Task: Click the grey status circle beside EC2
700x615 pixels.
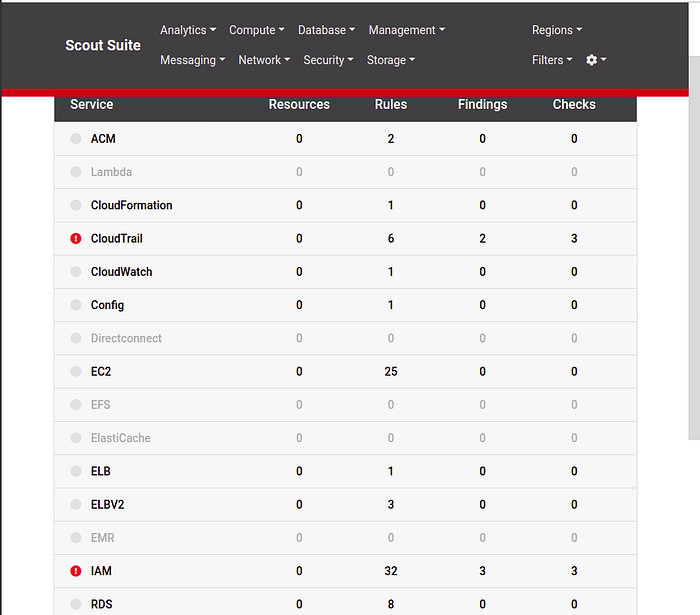Action: pyautogui.click(x=76, y=371)
